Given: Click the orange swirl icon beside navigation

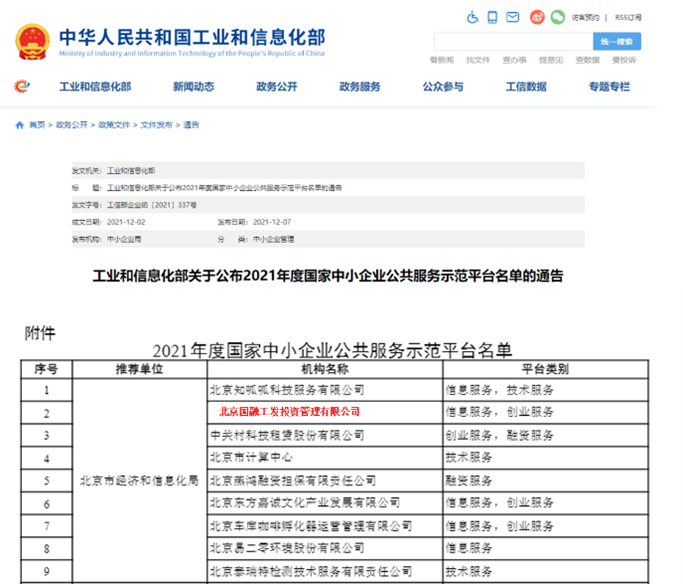Looking at the screenshot, I should [x=22, y=86].
